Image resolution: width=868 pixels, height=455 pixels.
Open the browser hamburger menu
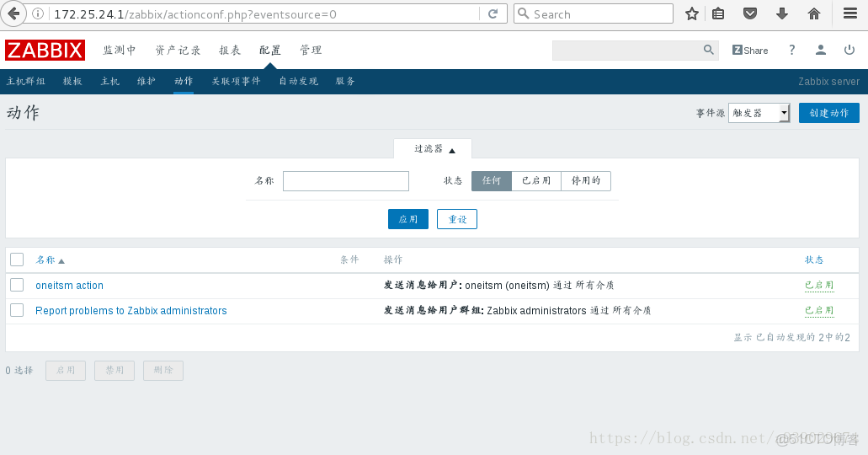click(850, 13)
